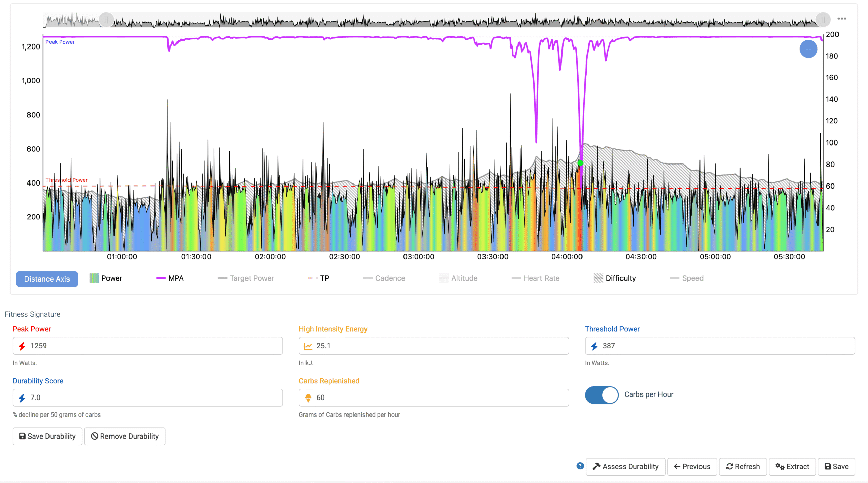Click the Distance Axis button
This screenshot has width=868, height=483.
coord(47,279)
